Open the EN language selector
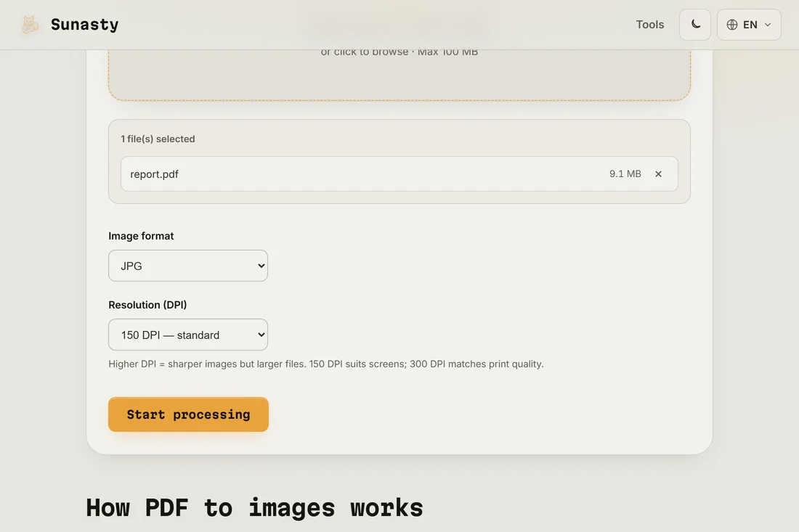The image size is (799, 532). tap(749, 25)
